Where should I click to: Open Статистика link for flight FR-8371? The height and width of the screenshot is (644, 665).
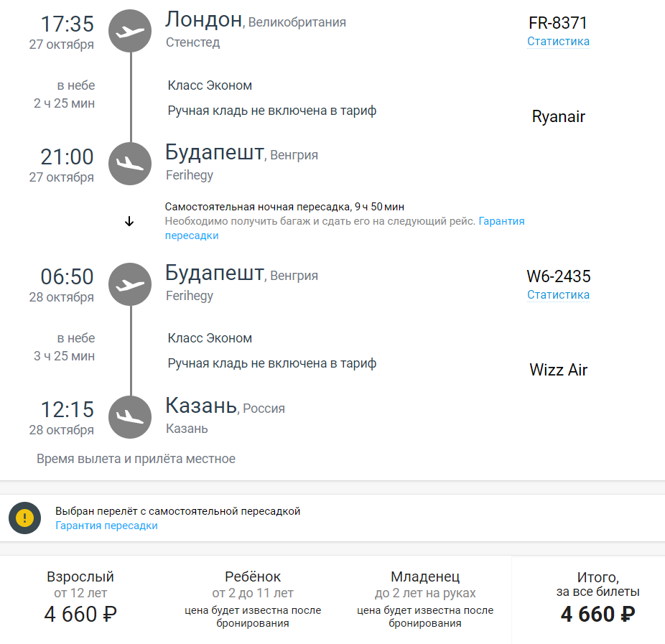558,42
